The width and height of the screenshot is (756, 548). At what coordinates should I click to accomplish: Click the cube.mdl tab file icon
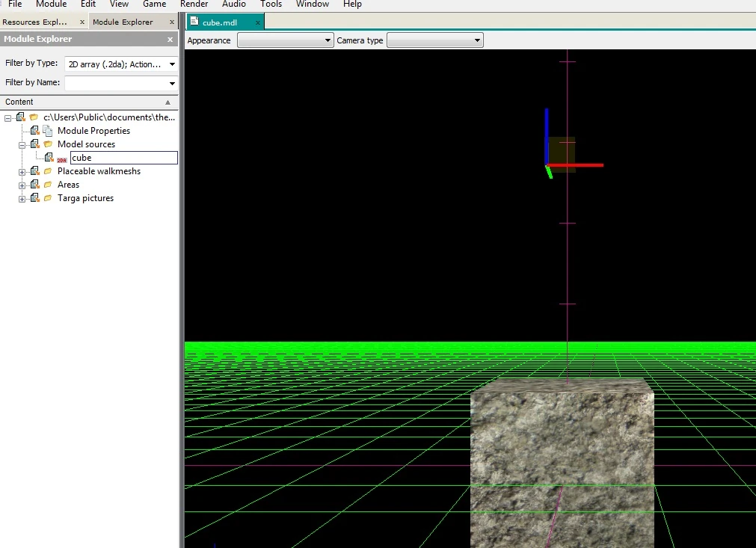pos(194,22)
